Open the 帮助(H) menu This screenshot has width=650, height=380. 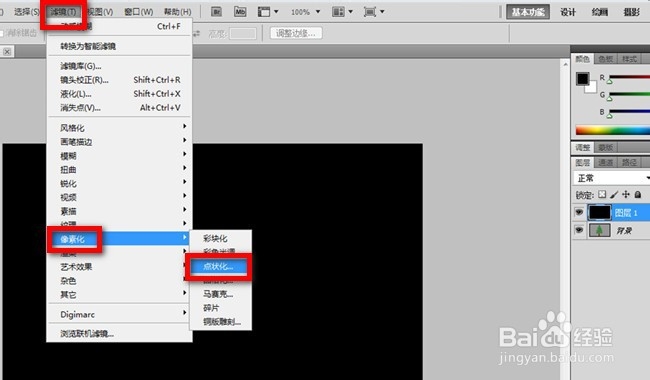point(177,12)
